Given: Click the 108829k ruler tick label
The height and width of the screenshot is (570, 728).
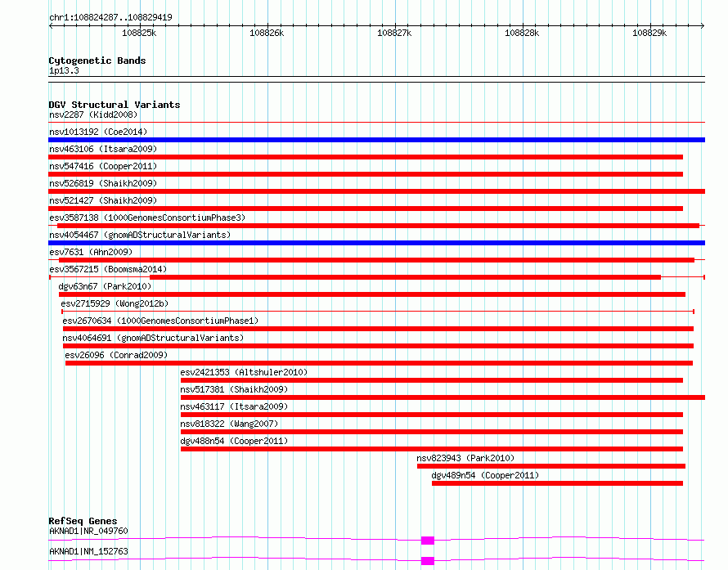Looking at the screenshot, I should [649, 33].
